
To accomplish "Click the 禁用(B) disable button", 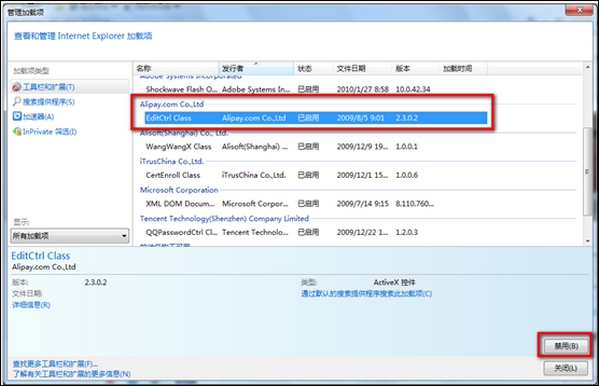I will point(566,346).
